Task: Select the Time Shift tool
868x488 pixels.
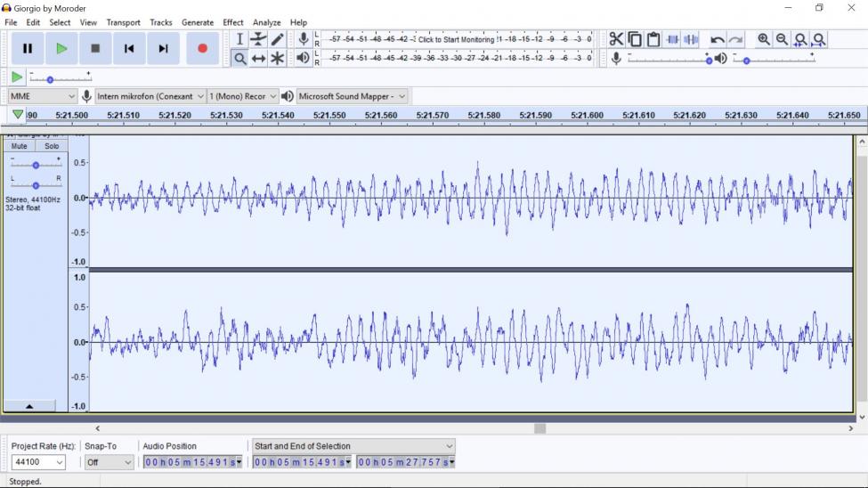Action: click(x=258, y=58)
